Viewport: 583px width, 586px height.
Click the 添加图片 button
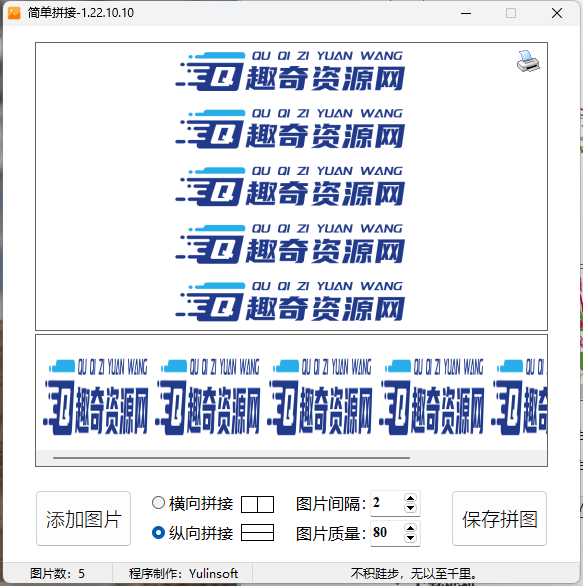click(83, 519)
